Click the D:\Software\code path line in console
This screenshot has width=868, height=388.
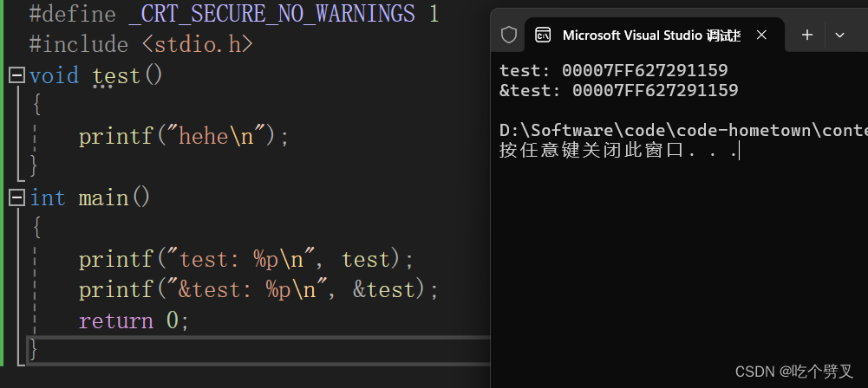(x=683, y=131)
